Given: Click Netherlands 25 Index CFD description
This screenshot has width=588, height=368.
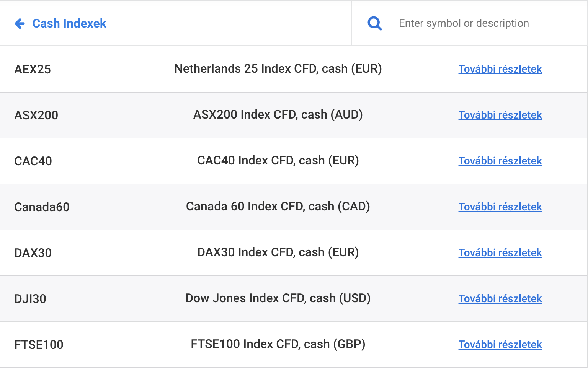Looking at the screenshot, I should point(278,69).
